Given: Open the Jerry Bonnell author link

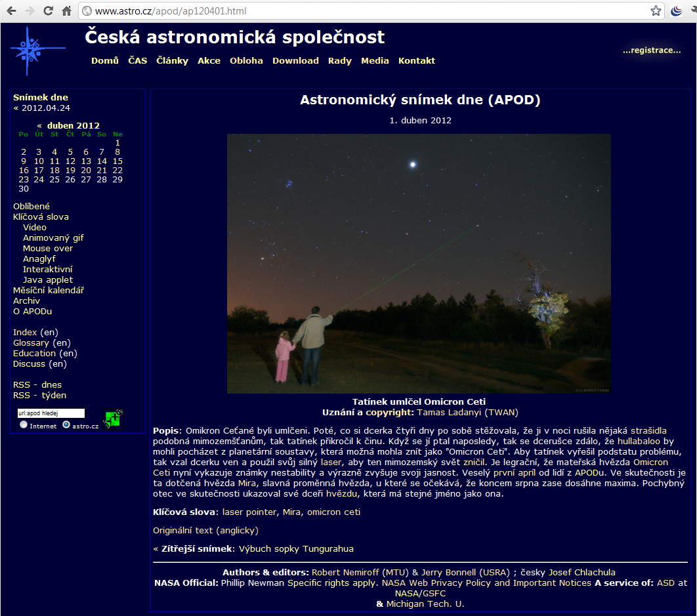Looking at the screenshot, I should tap(448, 573).
